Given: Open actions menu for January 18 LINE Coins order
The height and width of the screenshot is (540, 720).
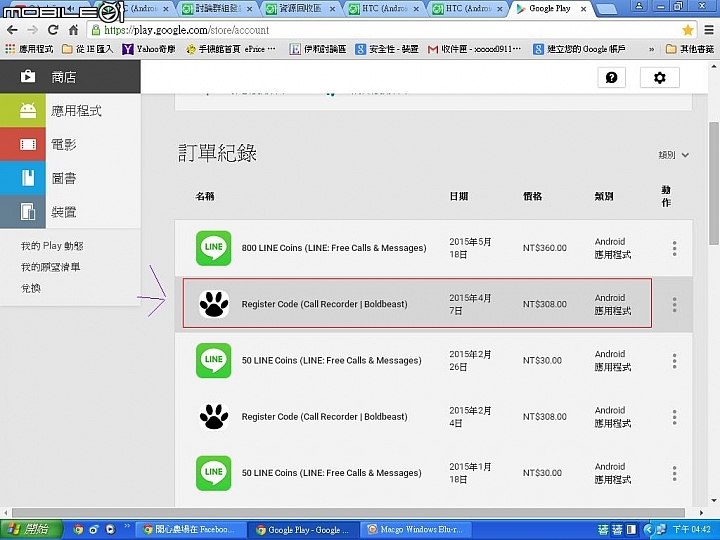Looking at the screenshot, I should click(674, 473).
